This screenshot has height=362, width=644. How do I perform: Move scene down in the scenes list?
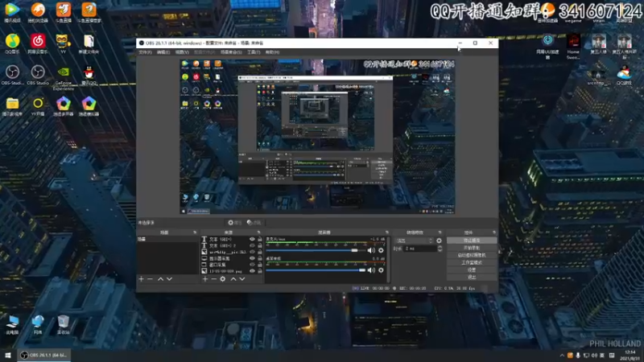click(x=169, y=279)
